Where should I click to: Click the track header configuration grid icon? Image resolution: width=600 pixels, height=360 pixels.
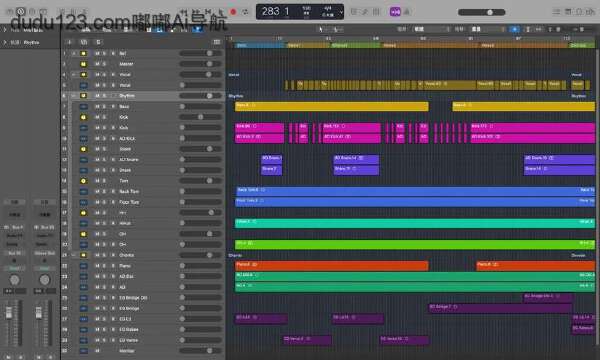pyautogui.click(x=217, y=42)
